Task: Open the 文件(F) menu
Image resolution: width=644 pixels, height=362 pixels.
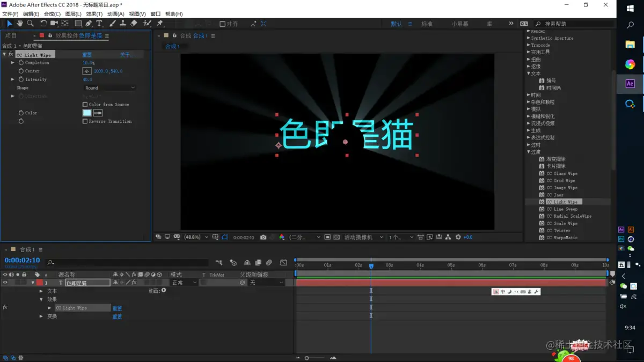Action: click(10, 14)
